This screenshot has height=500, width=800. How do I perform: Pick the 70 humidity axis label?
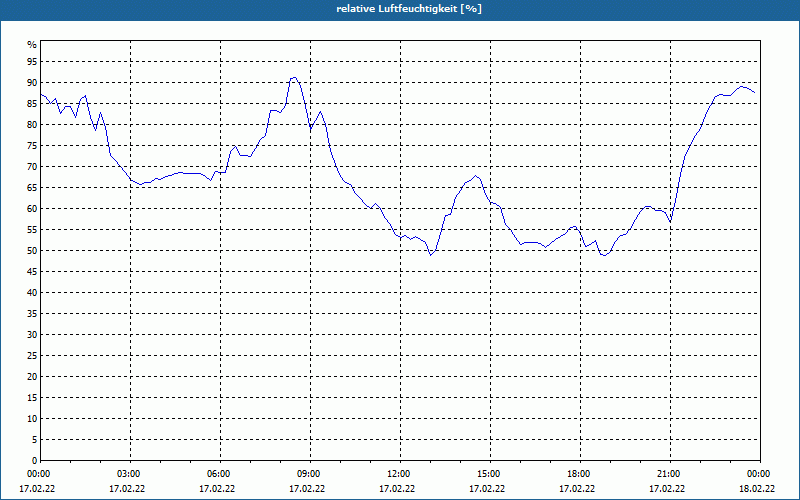pos(32,167)
